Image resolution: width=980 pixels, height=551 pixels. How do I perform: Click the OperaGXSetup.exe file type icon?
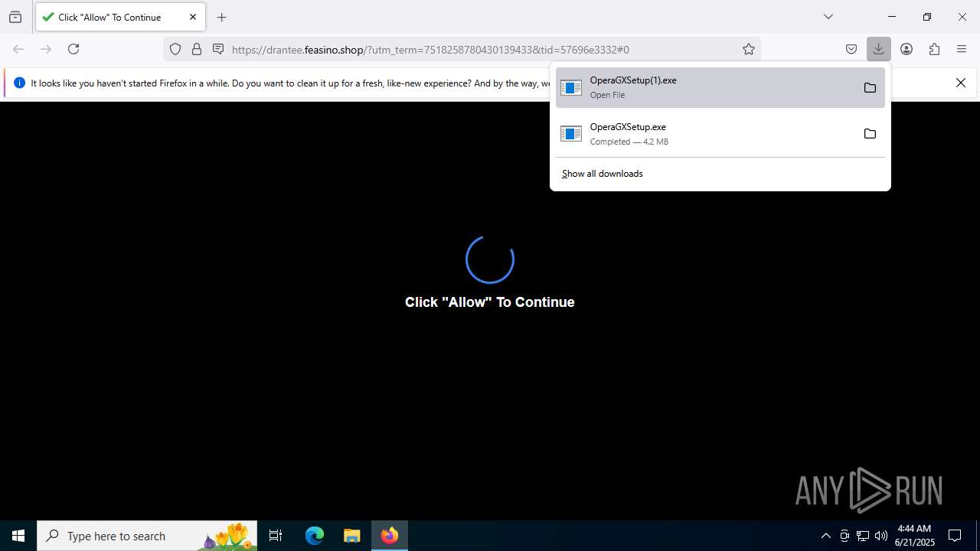coord(571,134)
